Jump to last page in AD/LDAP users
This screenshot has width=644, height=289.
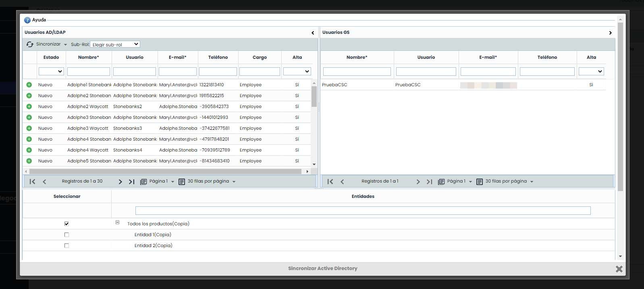click(131, 182)
